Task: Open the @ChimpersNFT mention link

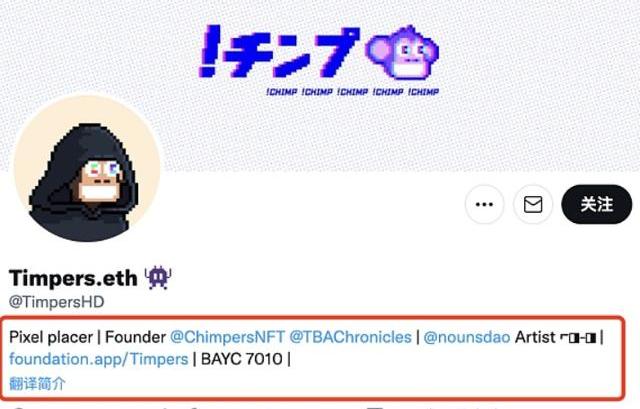Action: point(227,337)
